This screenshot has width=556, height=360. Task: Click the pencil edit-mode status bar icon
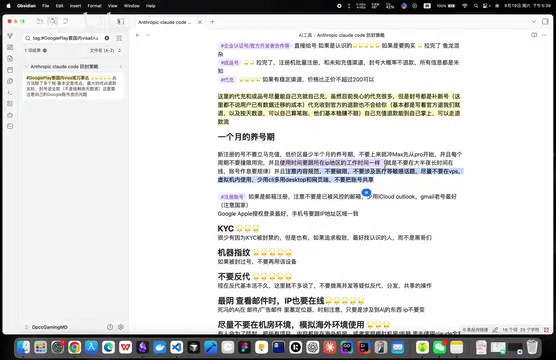495,330
